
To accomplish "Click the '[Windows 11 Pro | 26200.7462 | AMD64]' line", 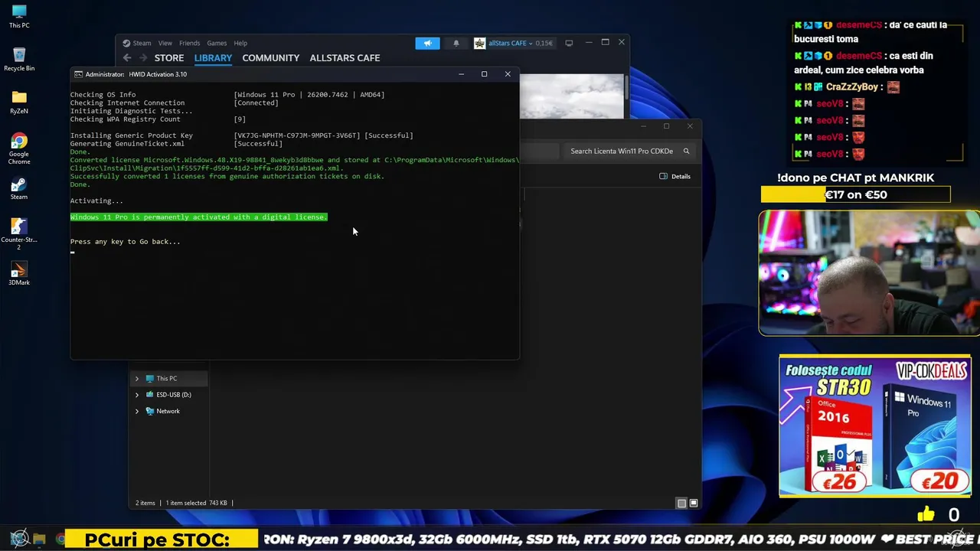I will point(309,95).
